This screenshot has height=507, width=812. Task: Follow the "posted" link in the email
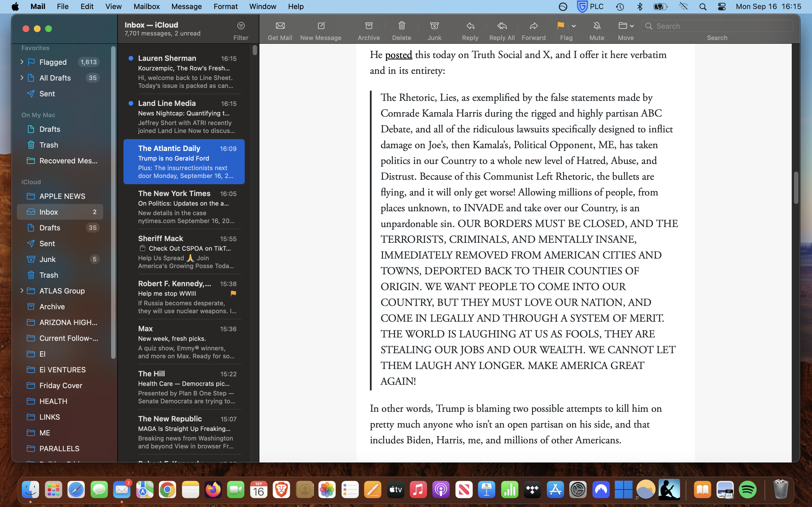(x=398, y=55)
